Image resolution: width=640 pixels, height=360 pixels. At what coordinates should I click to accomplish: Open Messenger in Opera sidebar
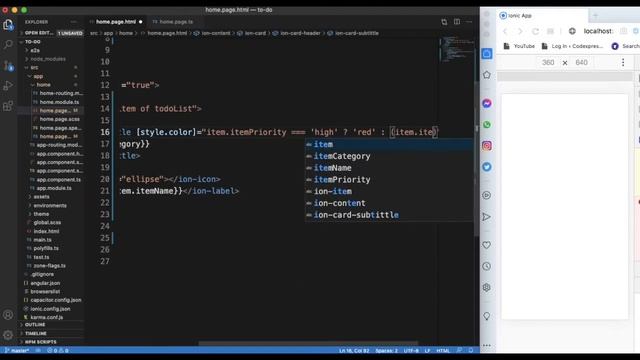coord(487,104)
